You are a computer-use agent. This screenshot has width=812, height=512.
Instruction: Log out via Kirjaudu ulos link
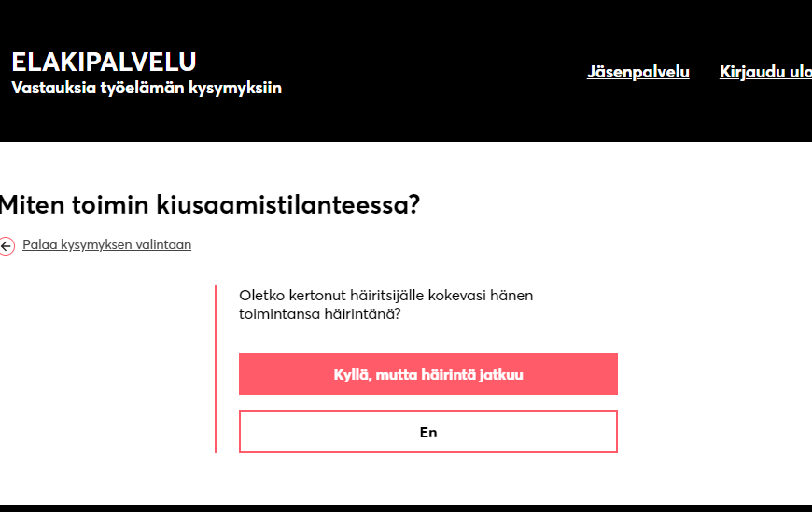(765, 72)
